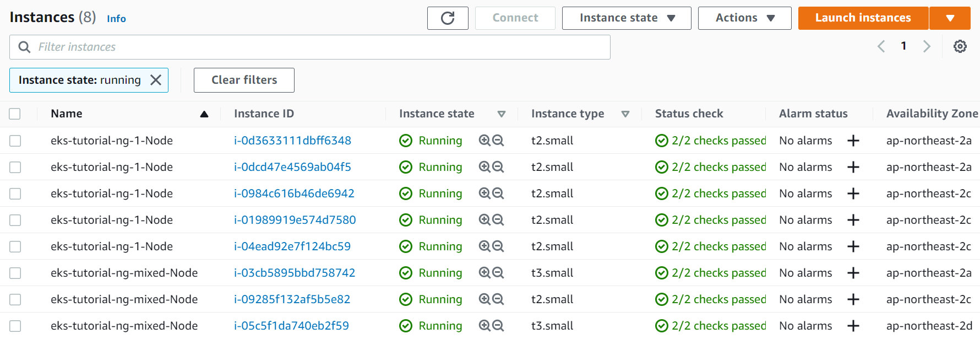The height and width of the screenshot is (339, 980).
Task: Click the Status check column header
Action: pos(689,114)
